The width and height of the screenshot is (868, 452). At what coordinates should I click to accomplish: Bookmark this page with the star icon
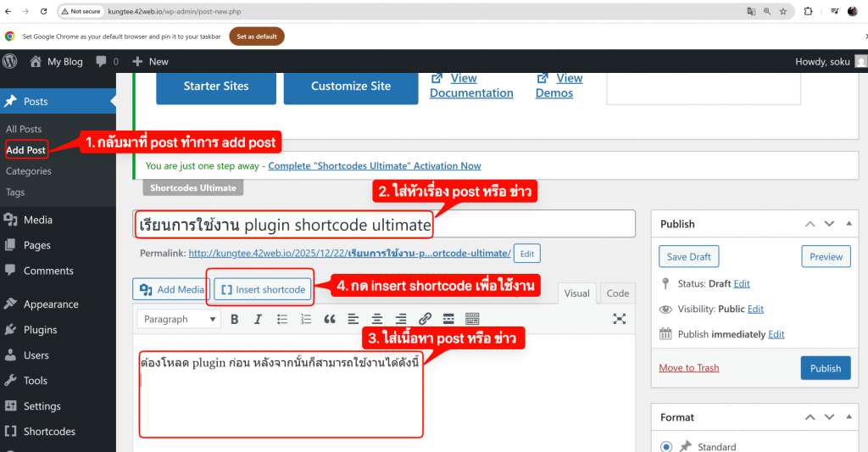(x=783, y=12)
